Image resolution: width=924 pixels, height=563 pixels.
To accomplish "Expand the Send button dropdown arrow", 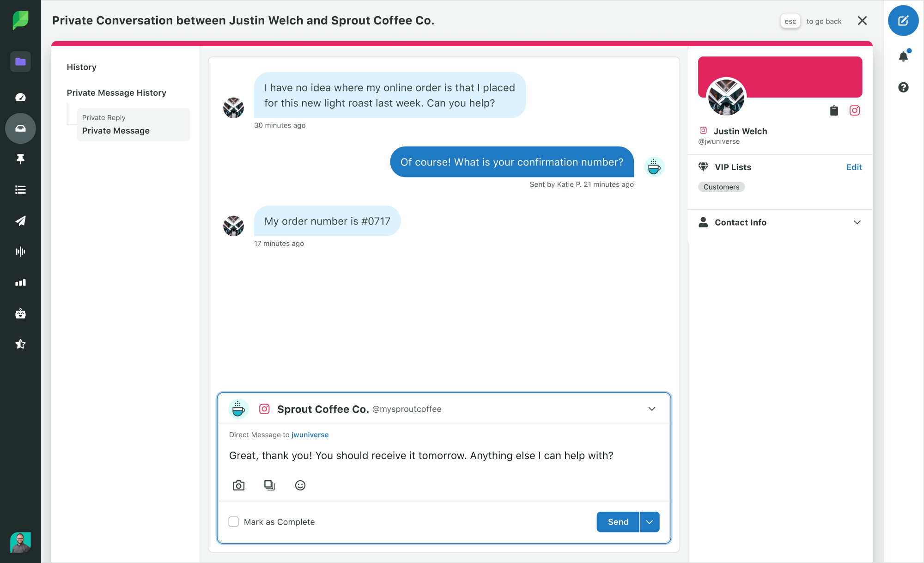I will (649, 522).
